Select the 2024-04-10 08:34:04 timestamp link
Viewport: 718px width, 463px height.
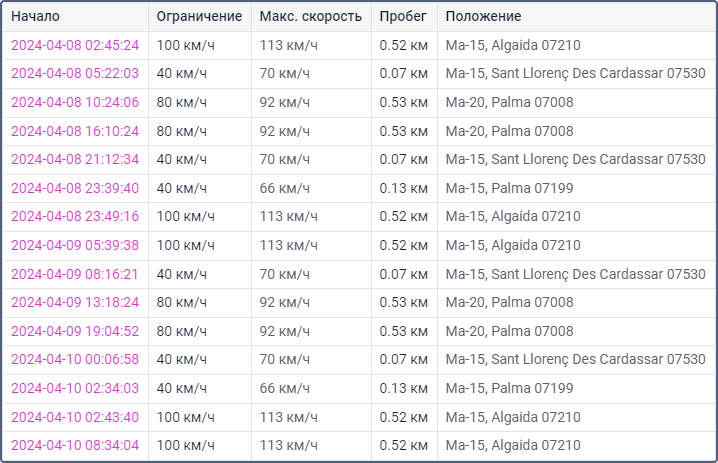pyautogui.click(x=75, y=445)
